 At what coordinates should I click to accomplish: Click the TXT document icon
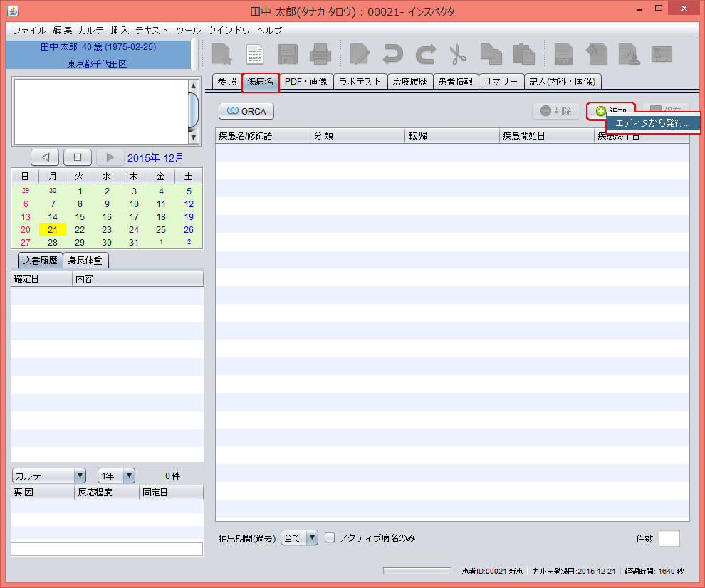click(563, 55)
